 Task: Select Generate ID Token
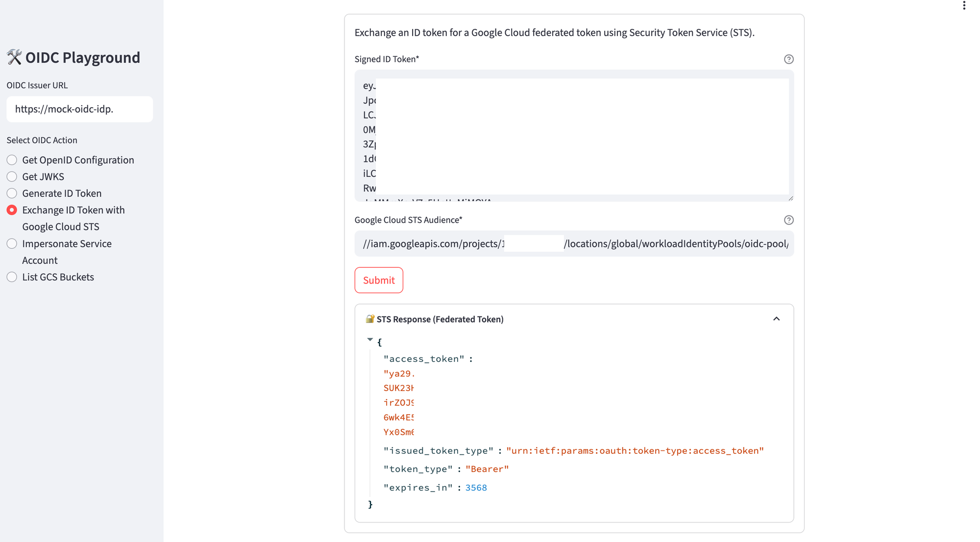12,193
